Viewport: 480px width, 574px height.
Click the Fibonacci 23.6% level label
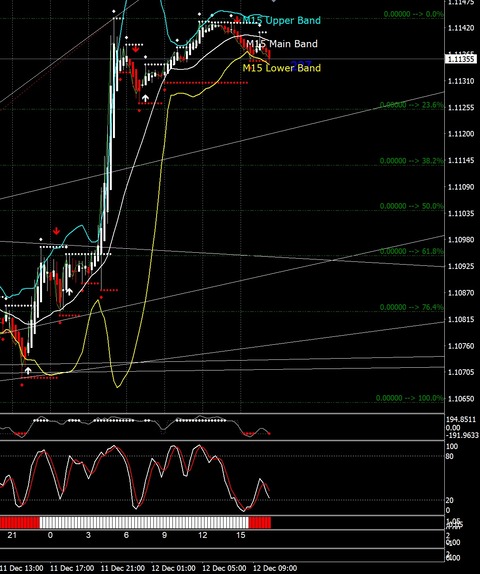pos(412,105)
